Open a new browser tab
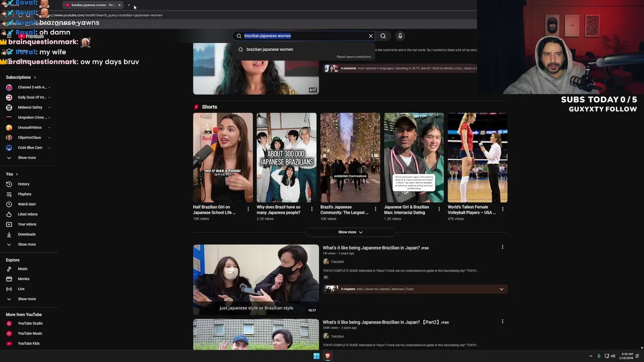The image size is (644, 362). tap(129, 5)
